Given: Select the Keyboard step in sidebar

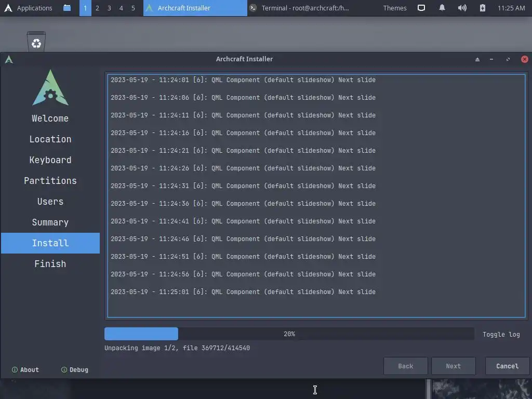Looking at the screenshot, I should pos(50,160).
